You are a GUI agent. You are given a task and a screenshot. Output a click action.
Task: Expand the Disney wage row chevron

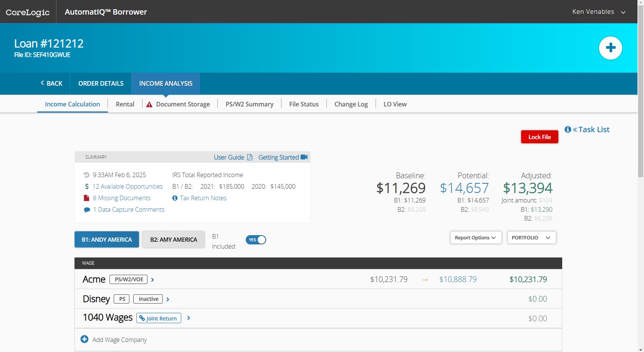coord(168,299)
